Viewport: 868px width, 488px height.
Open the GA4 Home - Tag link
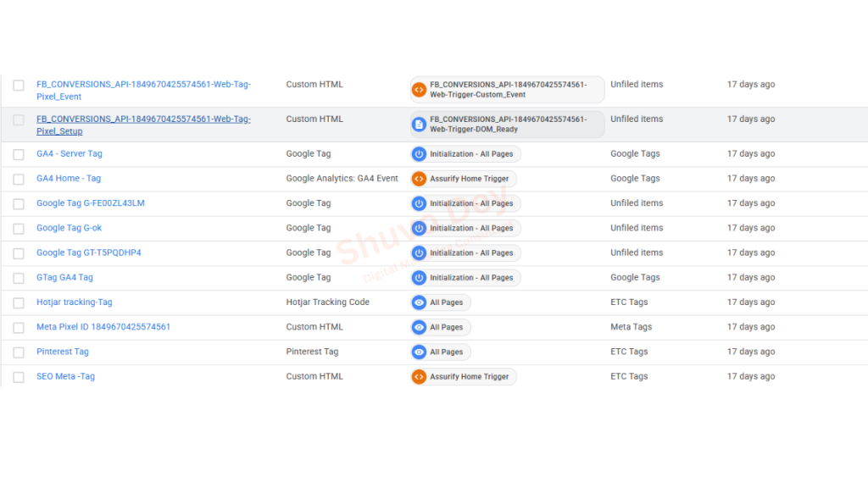click(69, 179)
